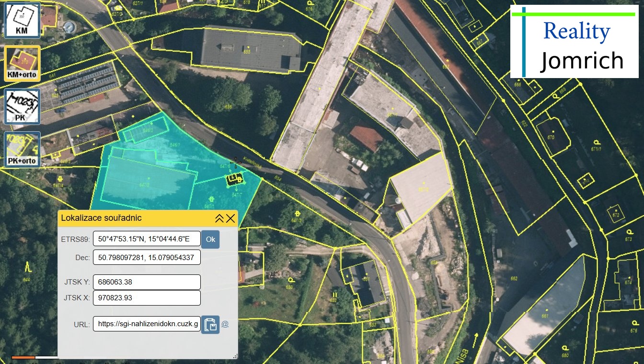Toggle the KM+orto layer view
The width and height of the screenshot is (644, 364).
(x=21, y=62)
